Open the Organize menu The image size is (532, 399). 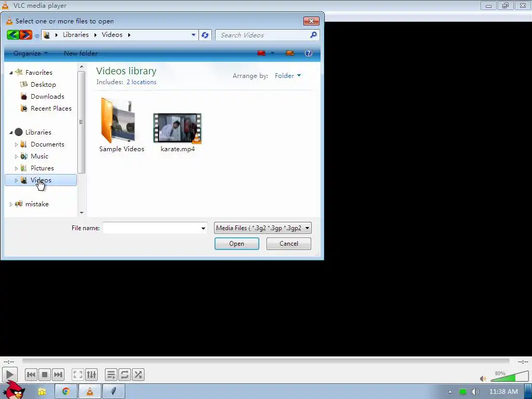tap(31, 54)
